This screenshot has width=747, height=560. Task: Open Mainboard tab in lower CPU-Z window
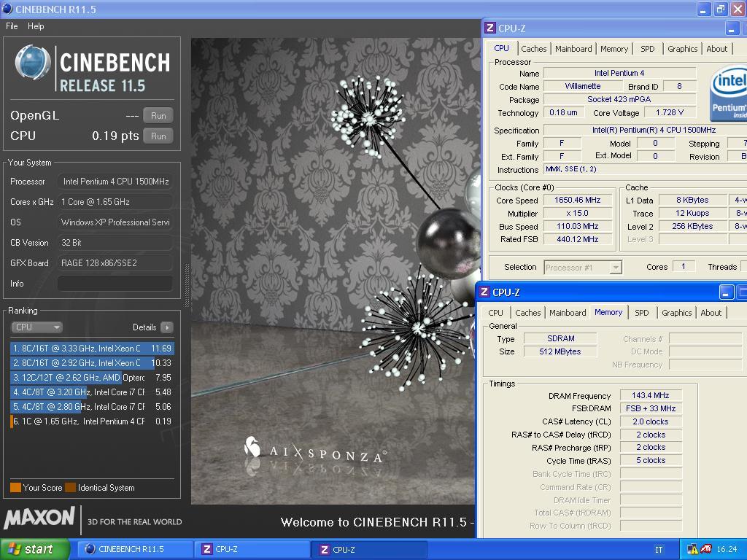pos(568,313)
